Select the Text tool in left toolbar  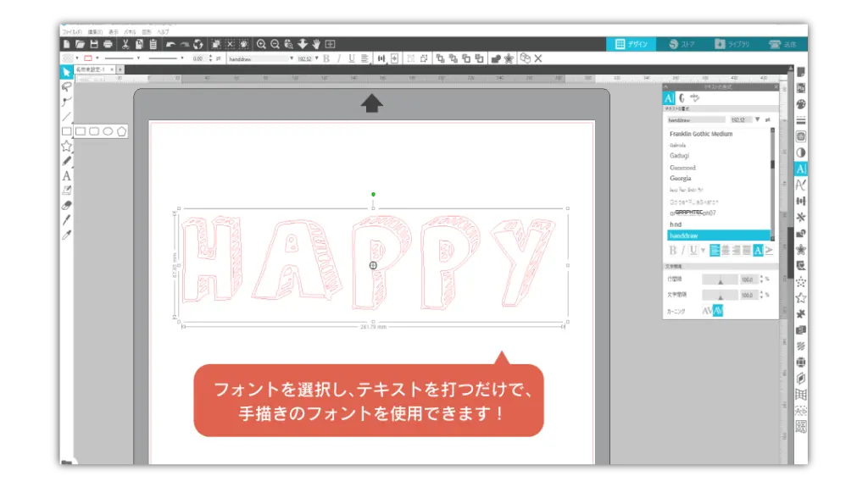coord(66,176)
